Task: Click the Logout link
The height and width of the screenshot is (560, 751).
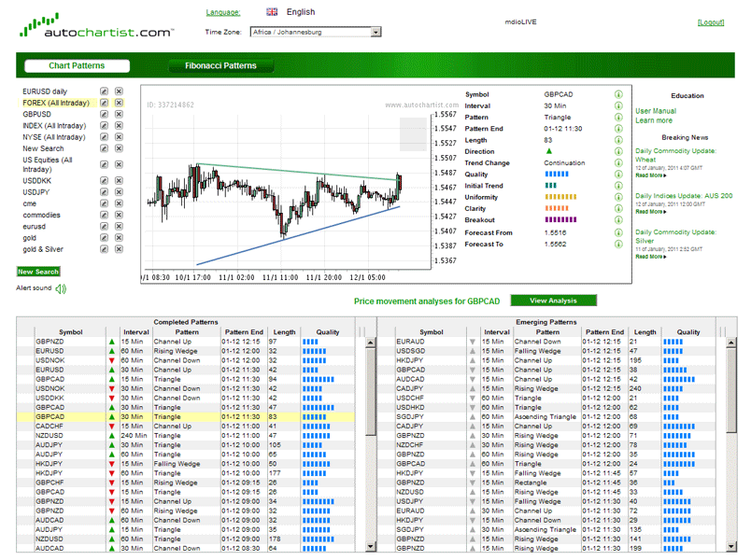Action: (x=711, y=22)
